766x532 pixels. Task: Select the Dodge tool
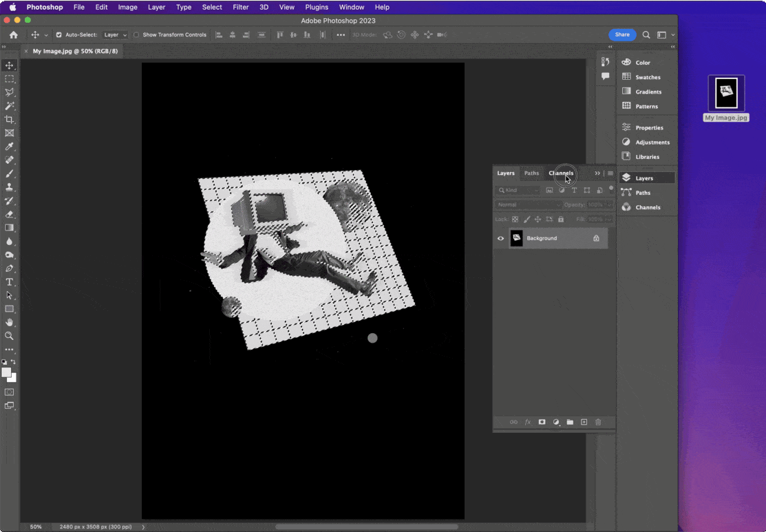pyautogui.click(x=9, y=255)
